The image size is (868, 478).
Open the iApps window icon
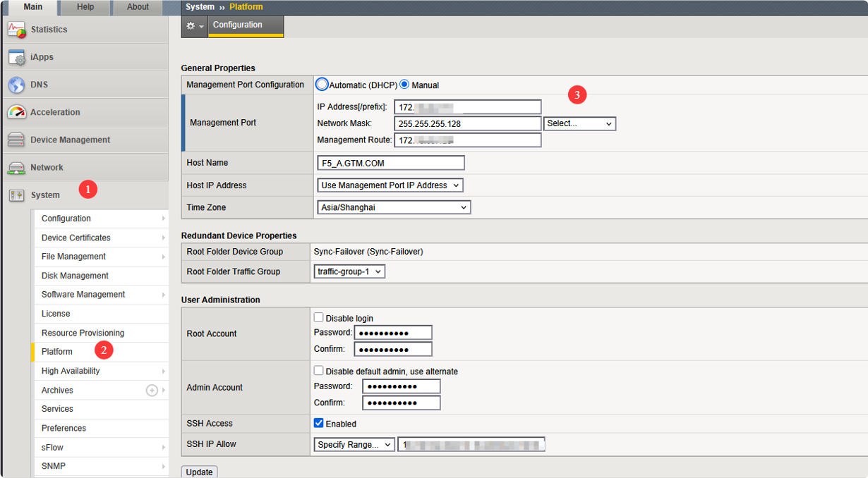16,57
